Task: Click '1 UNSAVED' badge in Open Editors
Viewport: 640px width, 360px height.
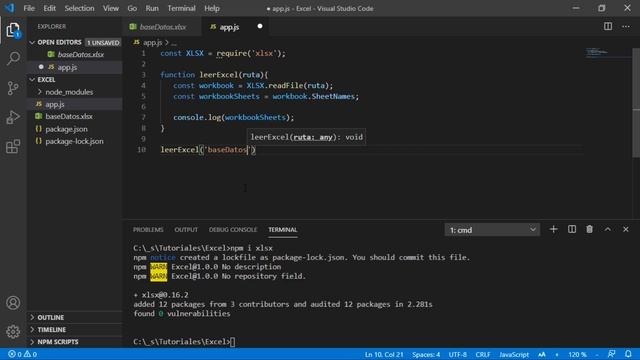Action: click(103, 42)
